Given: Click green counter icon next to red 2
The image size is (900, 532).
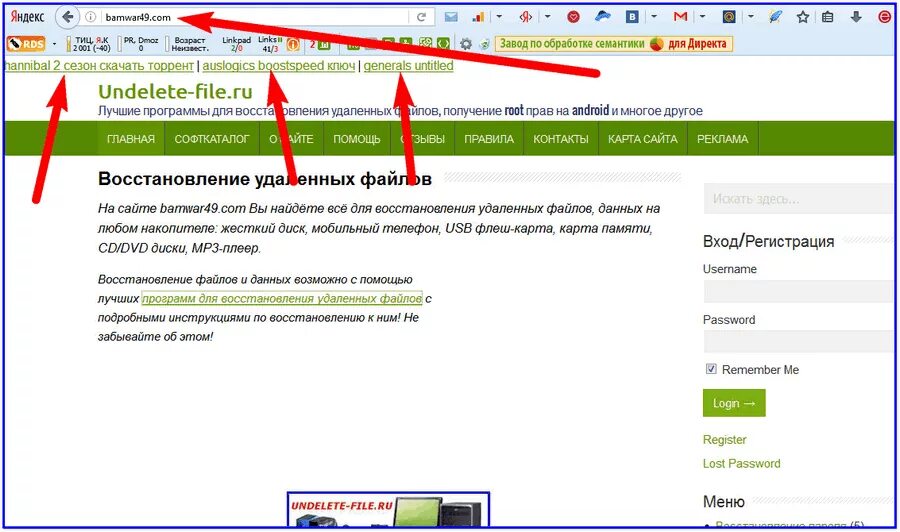Looking at the screenshot, I should [x=324, y=44].
